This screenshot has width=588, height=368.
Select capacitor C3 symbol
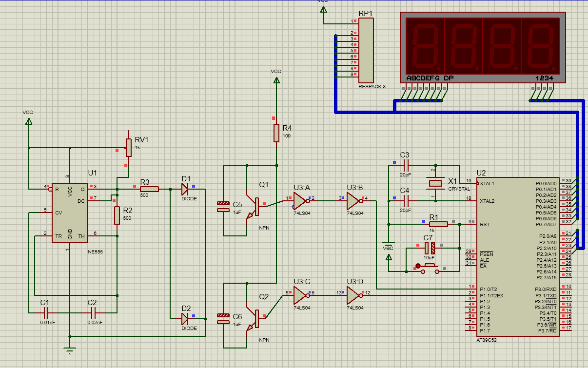point(405,165)
